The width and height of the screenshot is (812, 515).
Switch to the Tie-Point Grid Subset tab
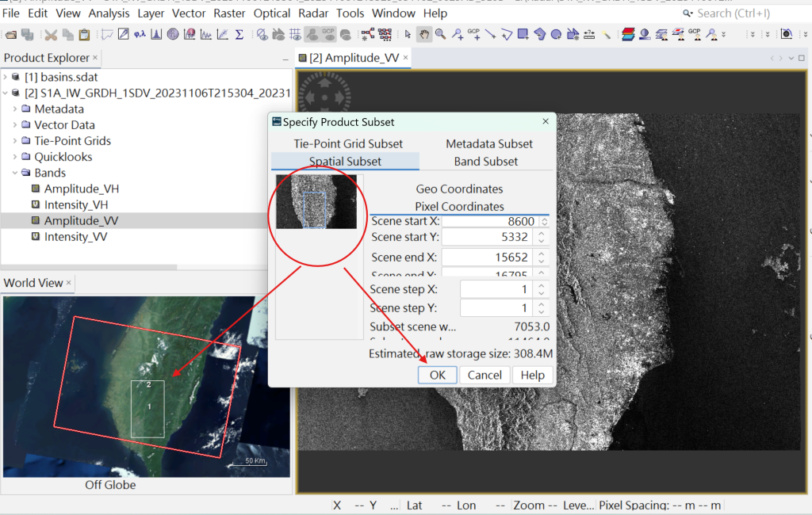click(348, 144)
